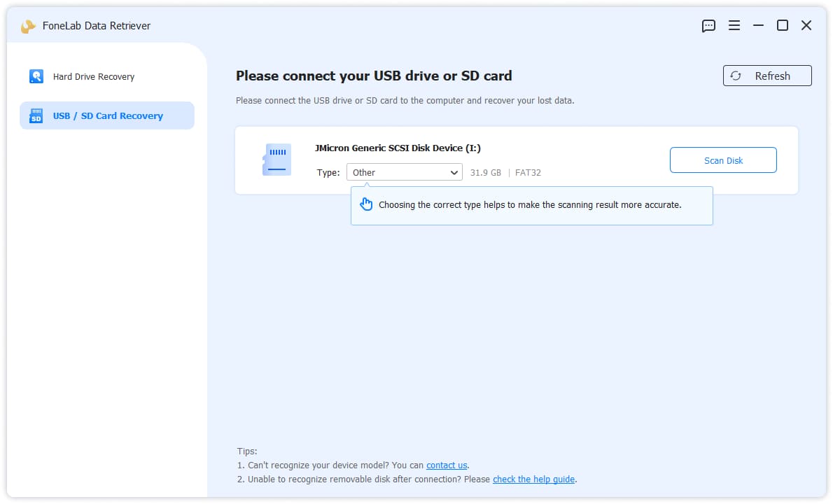Screen dimensions: 833x504
Task: Click the JMicron Generic SCSI Disk Device title
Action: pos(398,148)
